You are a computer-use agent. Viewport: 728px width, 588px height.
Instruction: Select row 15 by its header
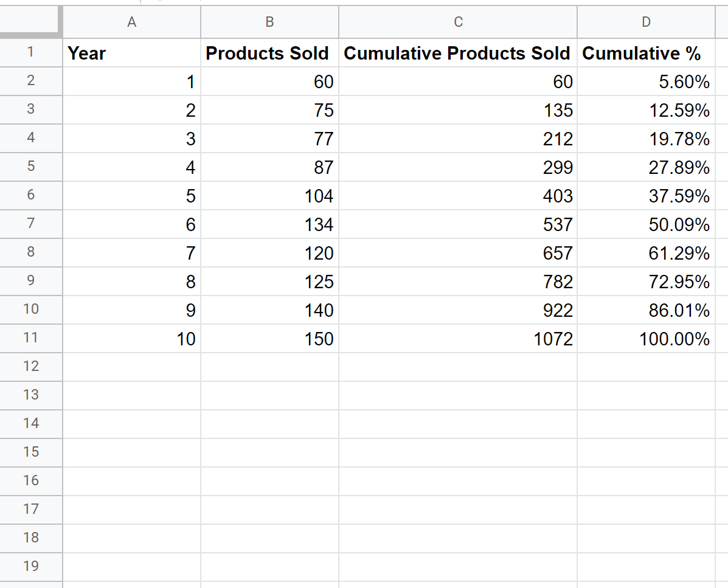click(x=31, y=452)
